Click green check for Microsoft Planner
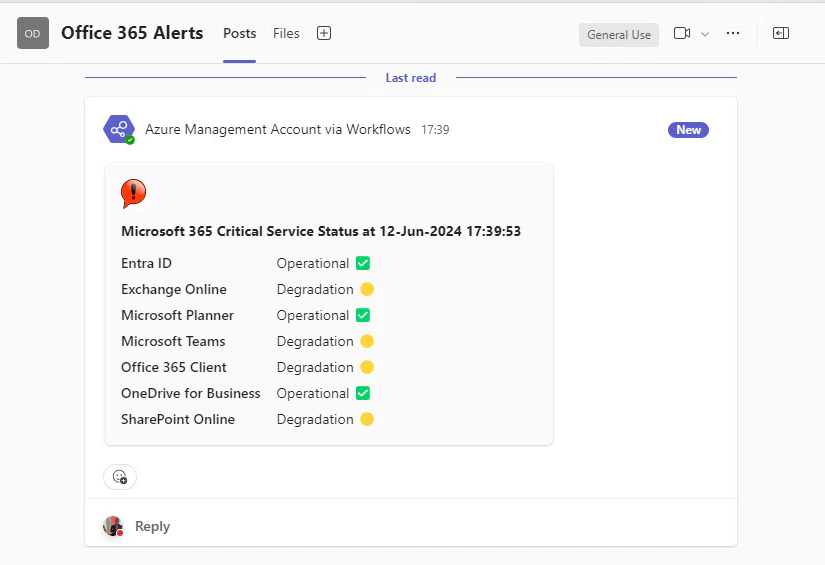The image size is (825, 565). click(x=363, y=315)
